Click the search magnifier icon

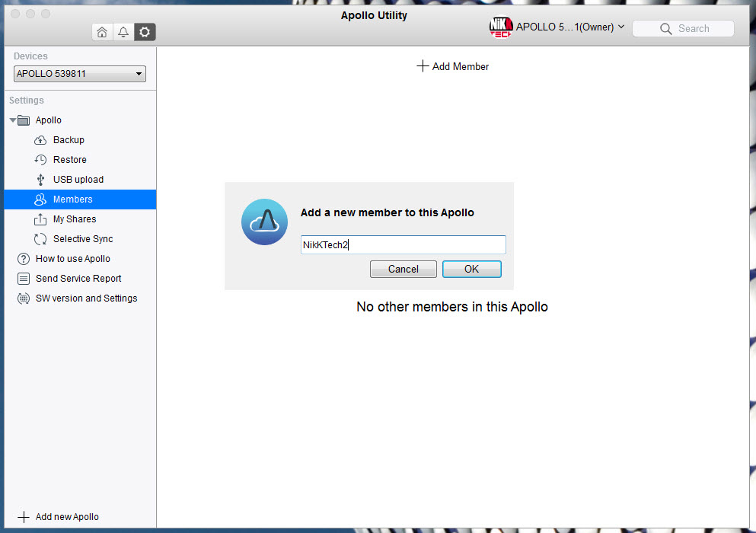[x=666, y=28]
